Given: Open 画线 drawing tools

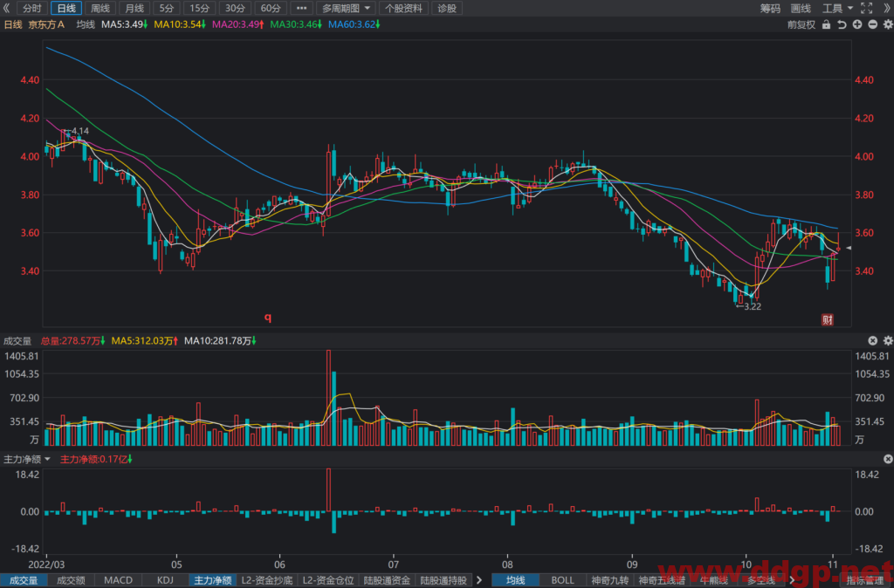Looking at the screenshot, I should (x=801, y=8).
